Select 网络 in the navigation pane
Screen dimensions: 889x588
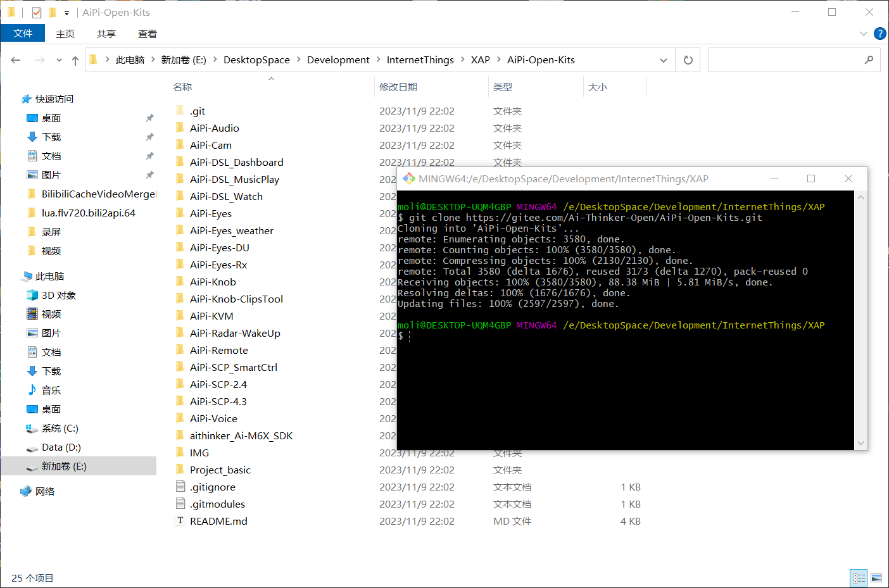(45, 492)
